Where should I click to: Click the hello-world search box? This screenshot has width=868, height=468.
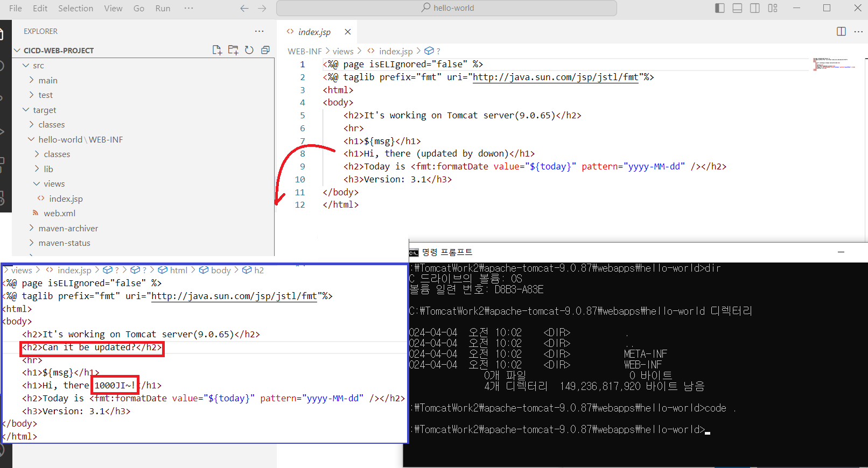click(446, 8)
